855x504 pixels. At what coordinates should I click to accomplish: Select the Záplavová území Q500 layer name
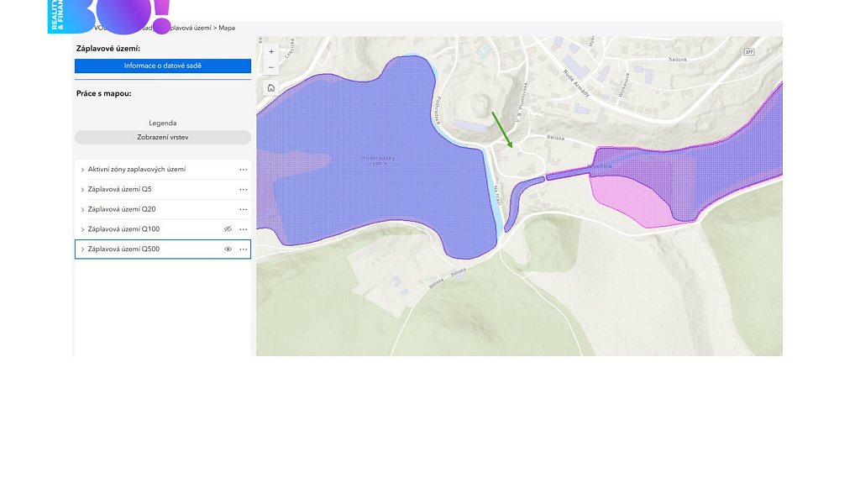123,249
